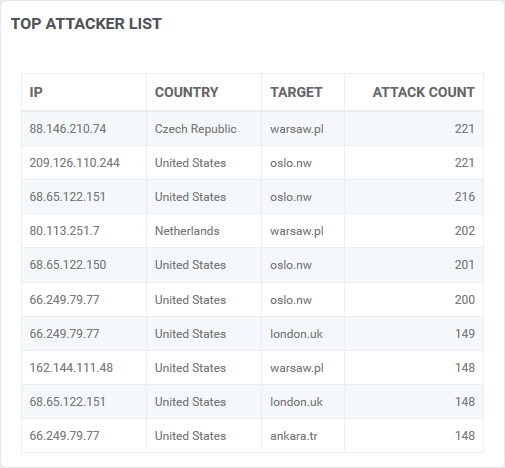505x468 pixels.
Task: Select IP address 68.65.122.150
Action: pyautogui.click(x=68, y=265)
